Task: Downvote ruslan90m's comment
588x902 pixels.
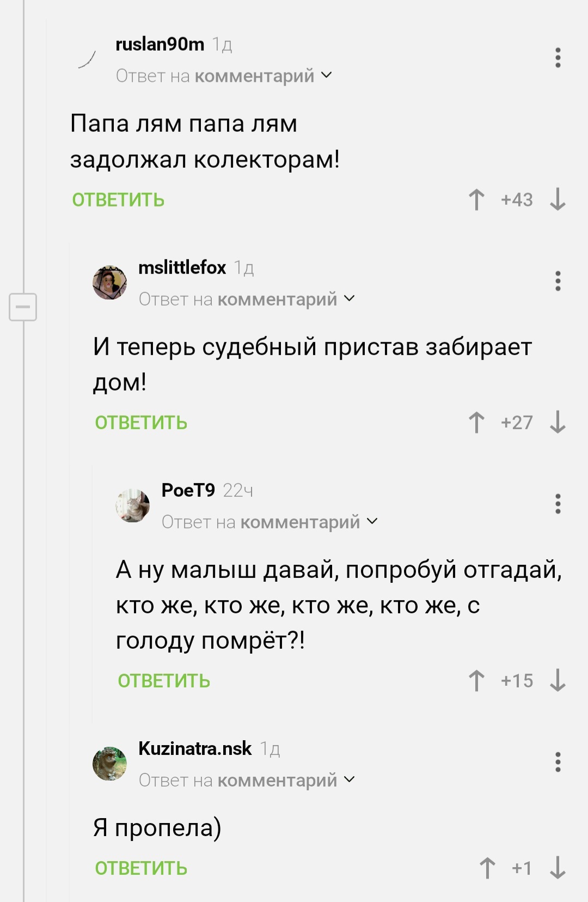Action: point(558,200)
